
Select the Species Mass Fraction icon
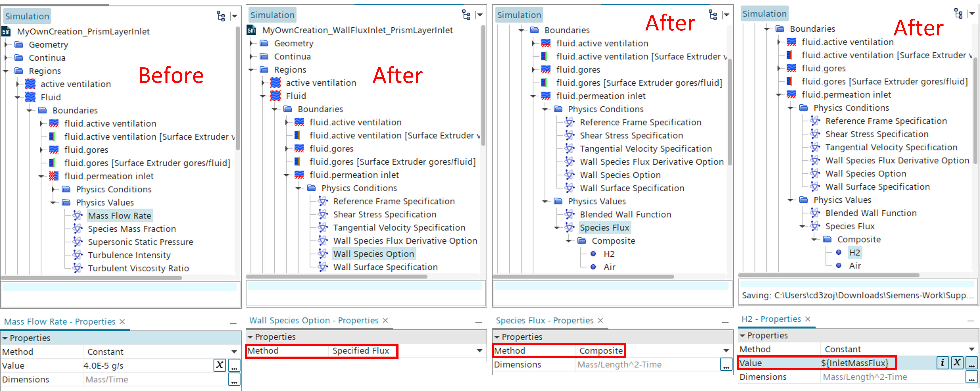click(x=75, y=229)
